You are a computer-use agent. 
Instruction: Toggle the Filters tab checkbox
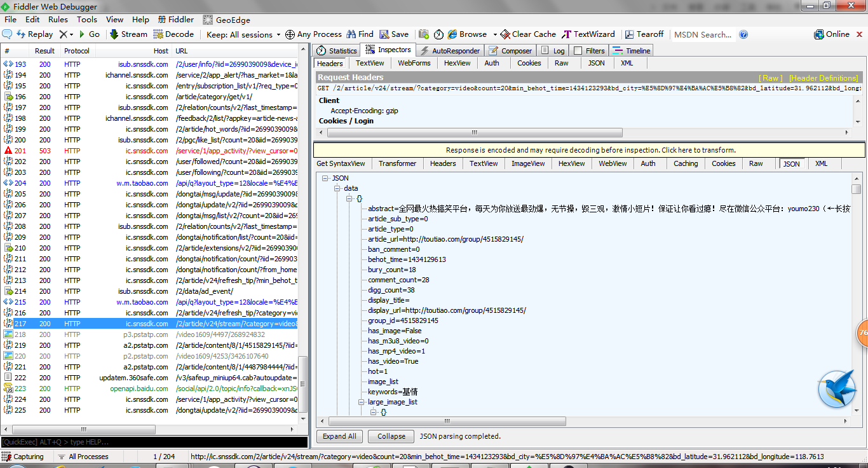click(578, 50)
